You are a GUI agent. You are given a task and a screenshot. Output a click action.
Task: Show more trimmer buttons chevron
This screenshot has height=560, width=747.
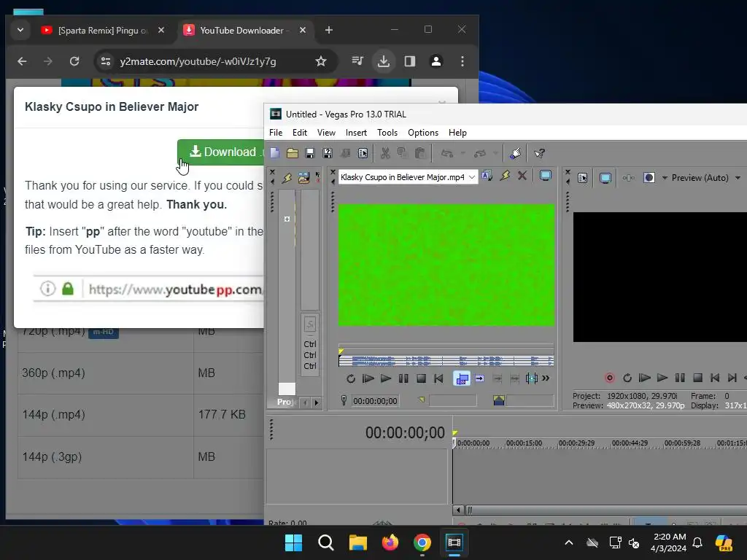point(546,378)
